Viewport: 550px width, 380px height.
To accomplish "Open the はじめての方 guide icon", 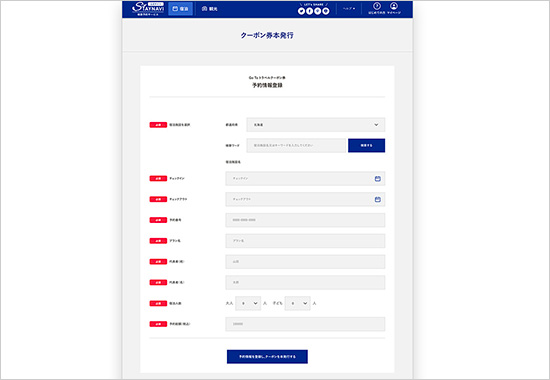I will coord(377,8).
